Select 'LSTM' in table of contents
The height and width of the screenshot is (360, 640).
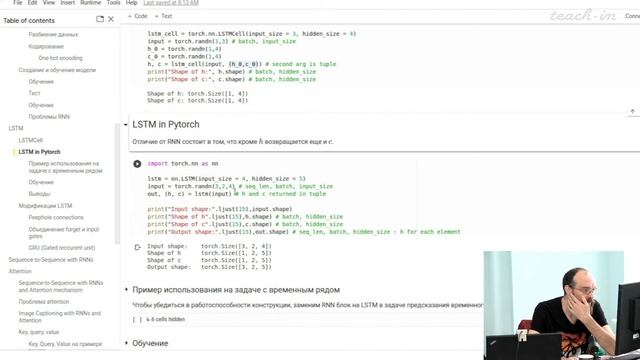(16, 128)
